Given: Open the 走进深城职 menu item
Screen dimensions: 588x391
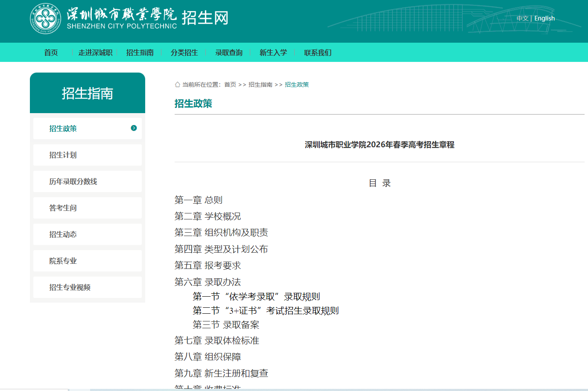Looking at the screenshot, I should pos(95,52).
